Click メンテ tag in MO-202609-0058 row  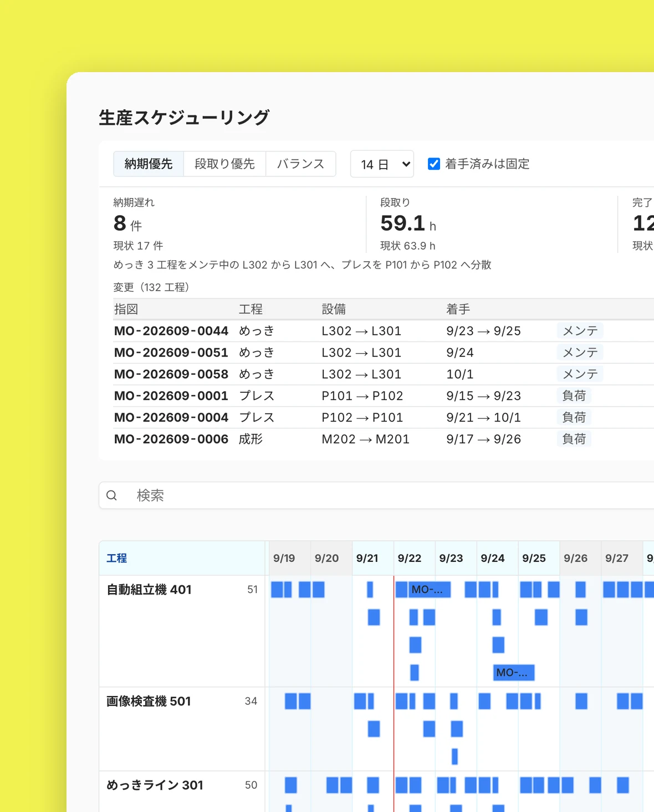click(580, 374)
